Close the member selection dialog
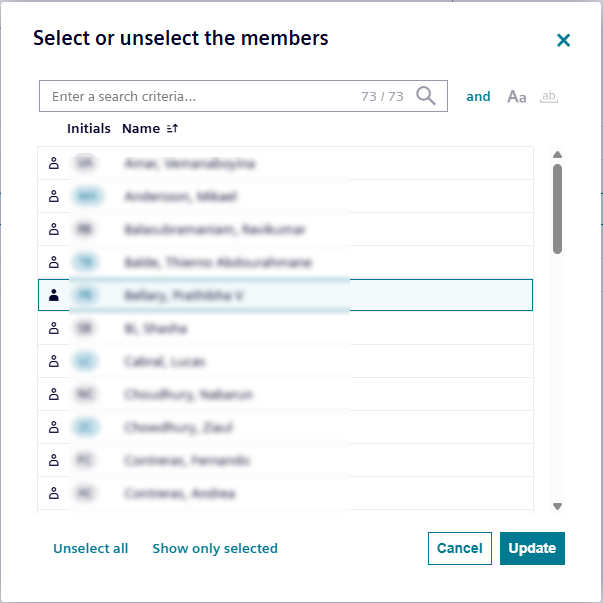This screenshot has height=603, width=603. pos(563,40)
